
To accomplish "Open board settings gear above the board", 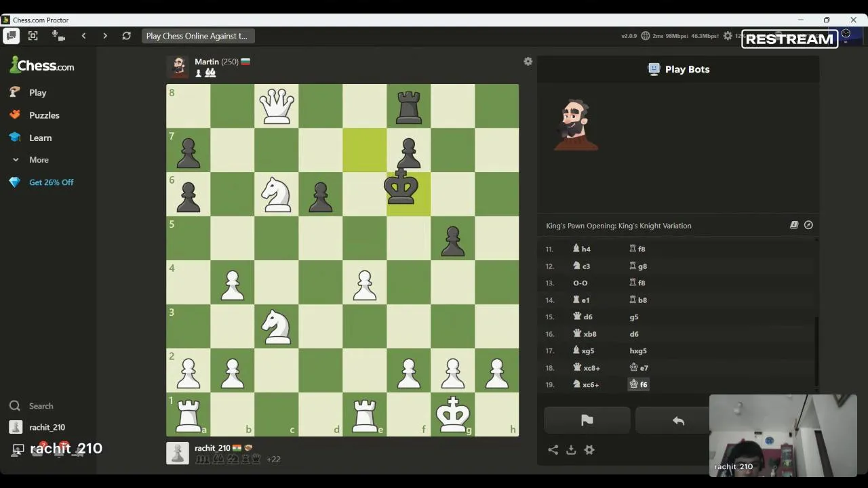I will tap(528, 62).
